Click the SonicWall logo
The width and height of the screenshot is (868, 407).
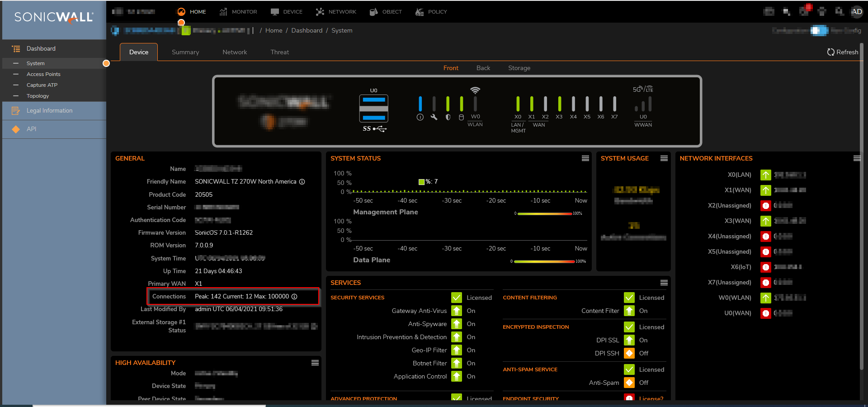point(54,17)
